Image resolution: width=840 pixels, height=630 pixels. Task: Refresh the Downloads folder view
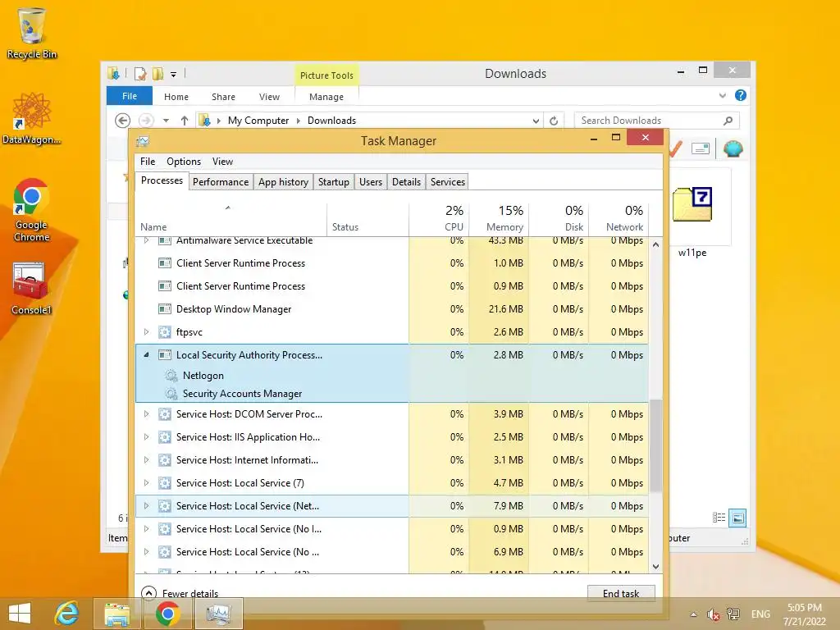(554, 121)
